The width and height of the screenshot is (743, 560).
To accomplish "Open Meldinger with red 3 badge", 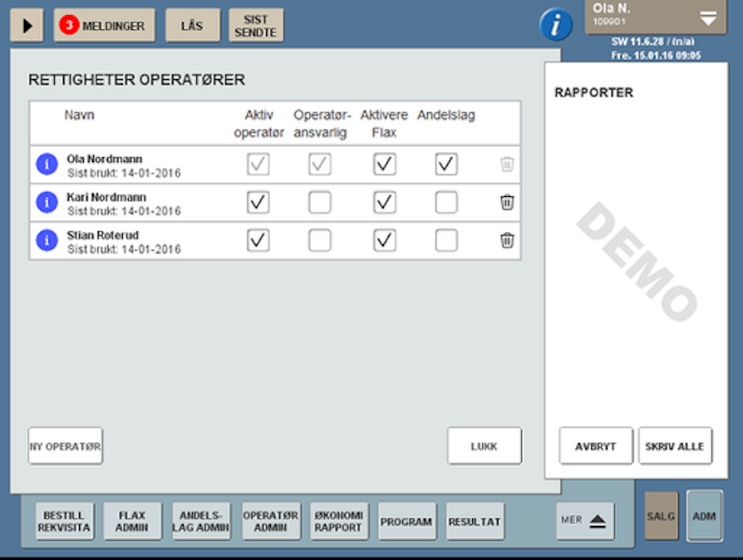I will (105, 26).
